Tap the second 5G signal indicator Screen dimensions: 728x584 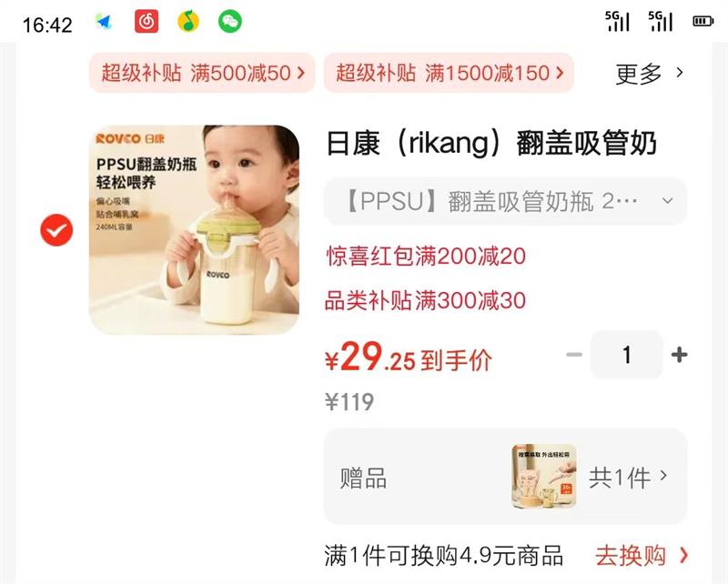pos(661,21)
